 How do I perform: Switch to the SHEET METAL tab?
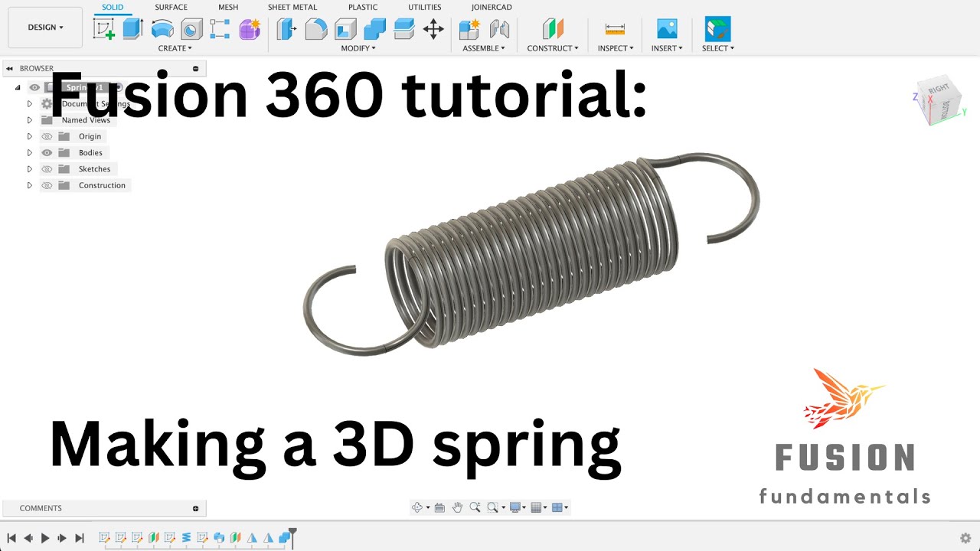click(292, 7)
